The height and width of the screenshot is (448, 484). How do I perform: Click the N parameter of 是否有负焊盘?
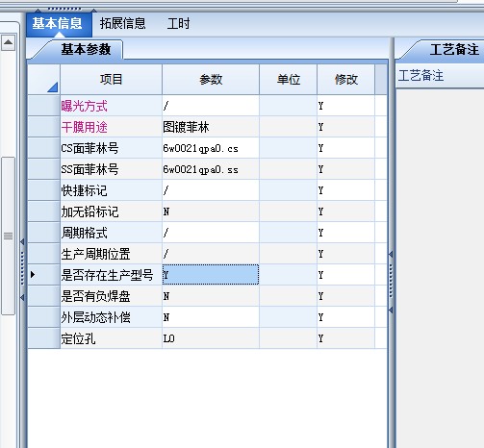pos(211,296)
